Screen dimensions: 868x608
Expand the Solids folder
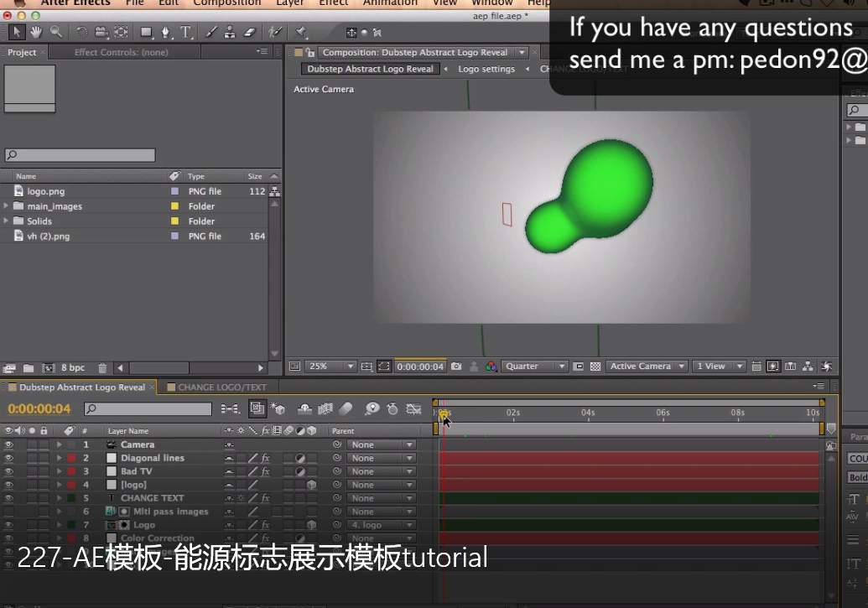click(6, 221)
